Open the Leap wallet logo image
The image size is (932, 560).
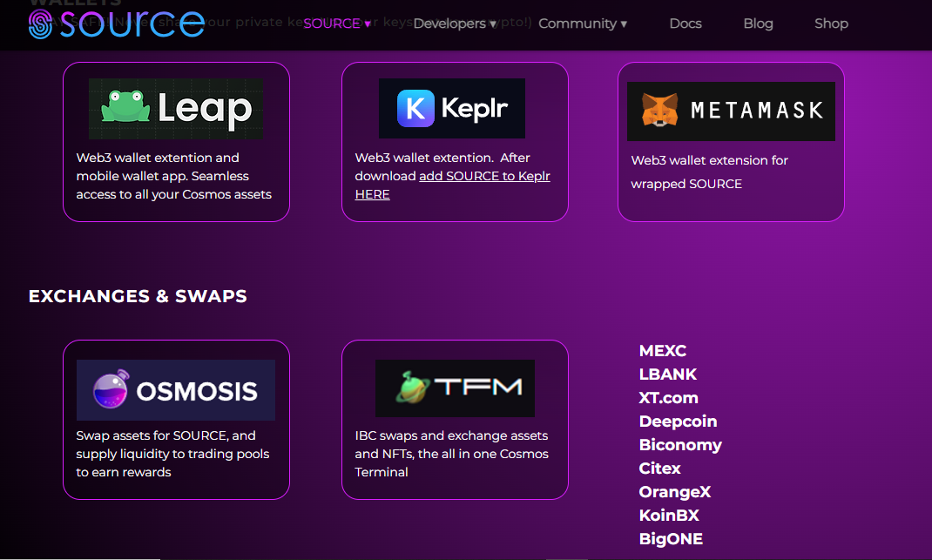coord(176,109)
